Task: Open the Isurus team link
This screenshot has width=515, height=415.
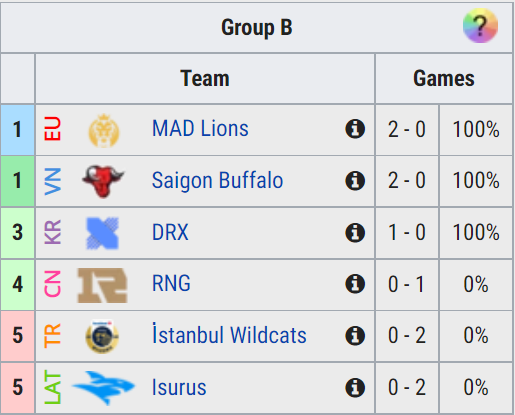Action: (179, 387)
